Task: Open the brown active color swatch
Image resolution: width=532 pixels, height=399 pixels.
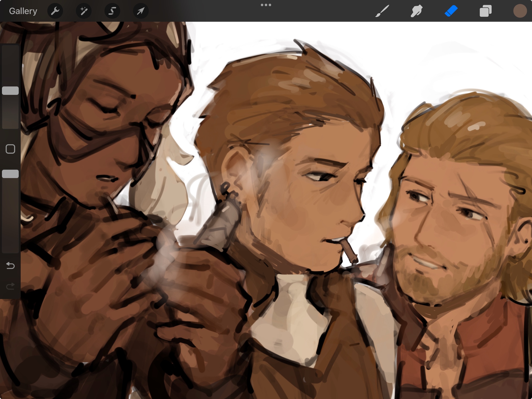Action: pyautogui.click(x=520, y=11)
